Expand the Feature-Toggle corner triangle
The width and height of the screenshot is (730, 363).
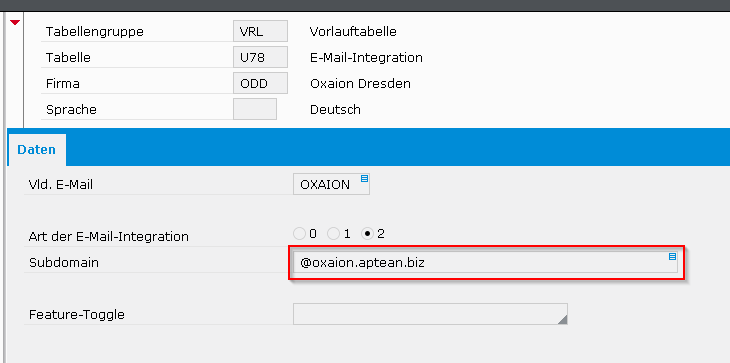562,319
